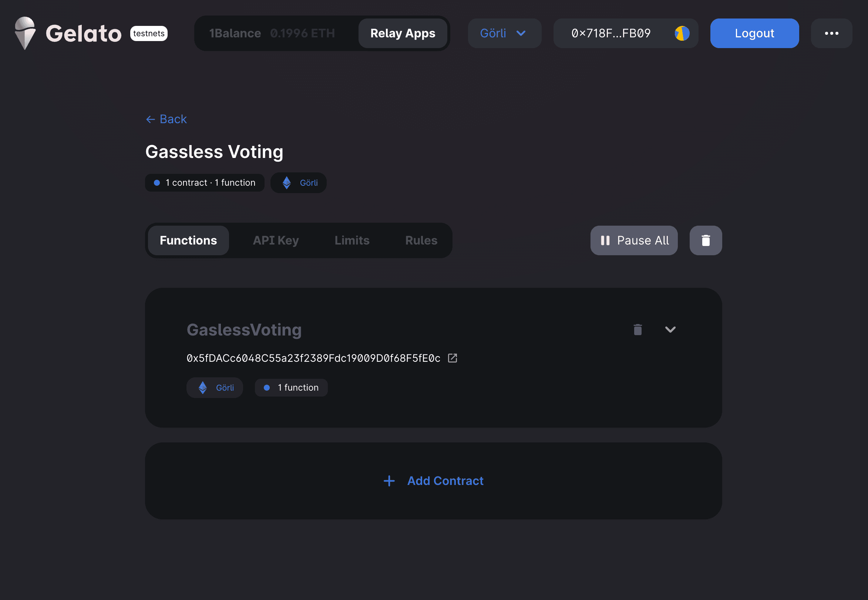Click the Gelato ice cream logo
The image size is (868, 600).
[x=25, y=33]
